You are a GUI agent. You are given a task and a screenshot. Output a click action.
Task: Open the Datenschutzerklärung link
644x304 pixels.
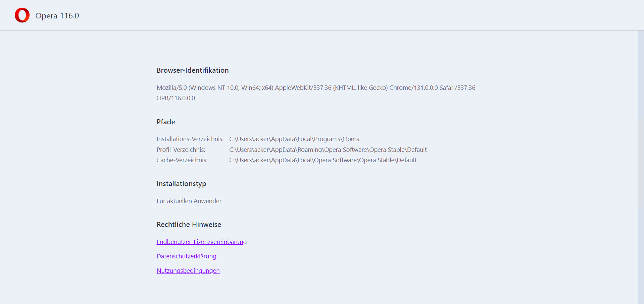click(186, 256)
